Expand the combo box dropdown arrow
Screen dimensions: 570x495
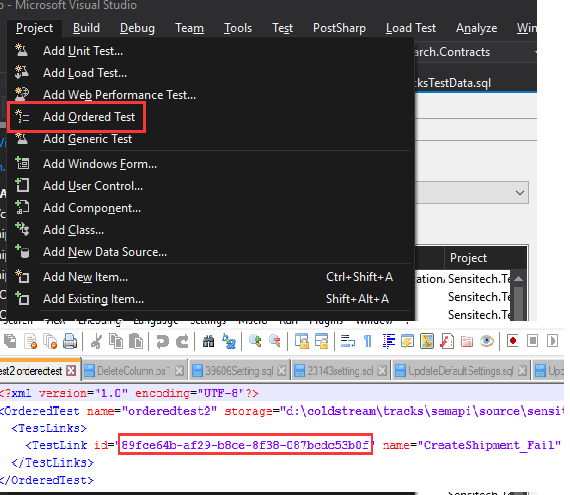click(520, 193)
